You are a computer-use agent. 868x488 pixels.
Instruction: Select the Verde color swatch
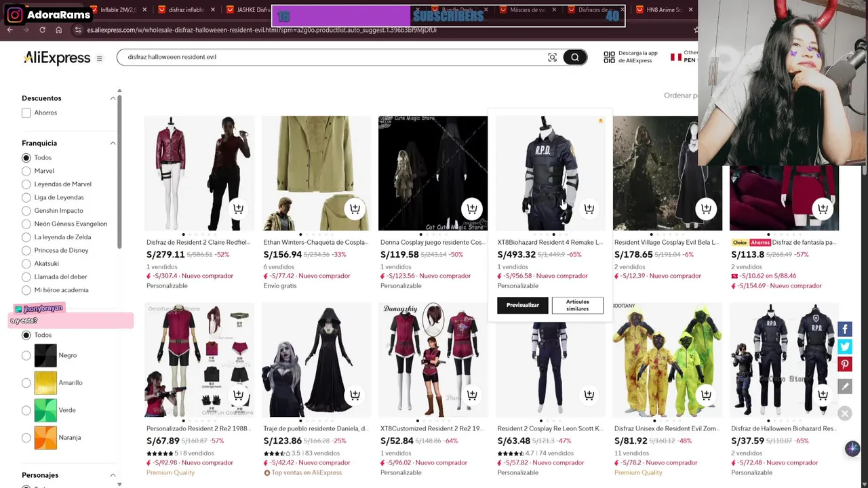[x=45, y=410]
